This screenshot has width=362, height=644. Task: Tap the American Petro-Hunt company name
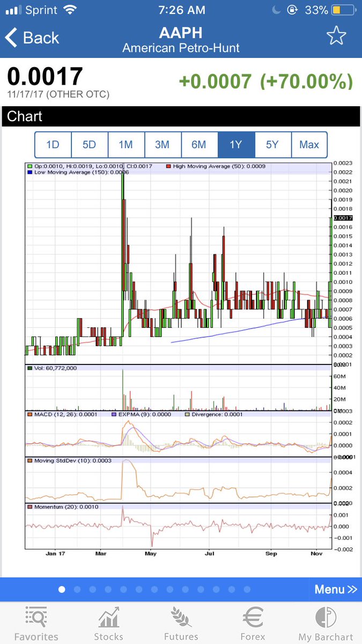tap(181, 48)
